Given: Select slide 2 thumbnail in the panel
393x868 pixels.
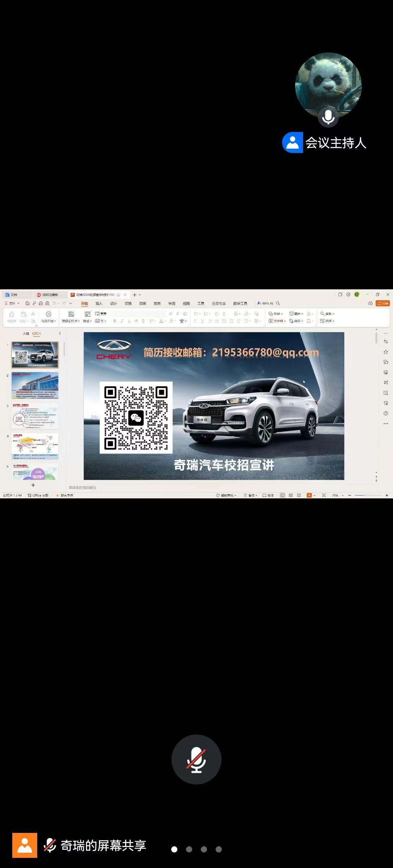Looking at the screenshot, I should click(35, 386).
